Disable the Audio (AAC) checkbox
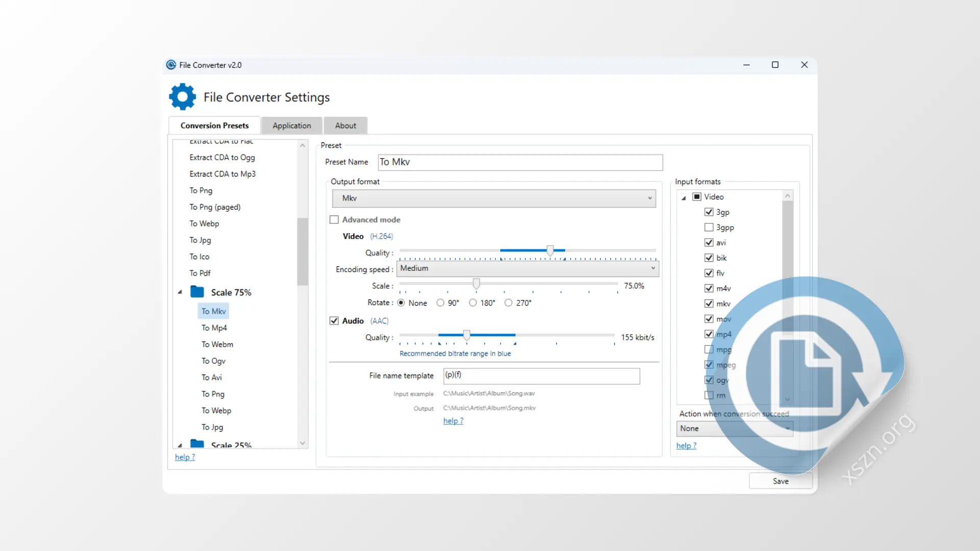 click(x=334, y=320)
